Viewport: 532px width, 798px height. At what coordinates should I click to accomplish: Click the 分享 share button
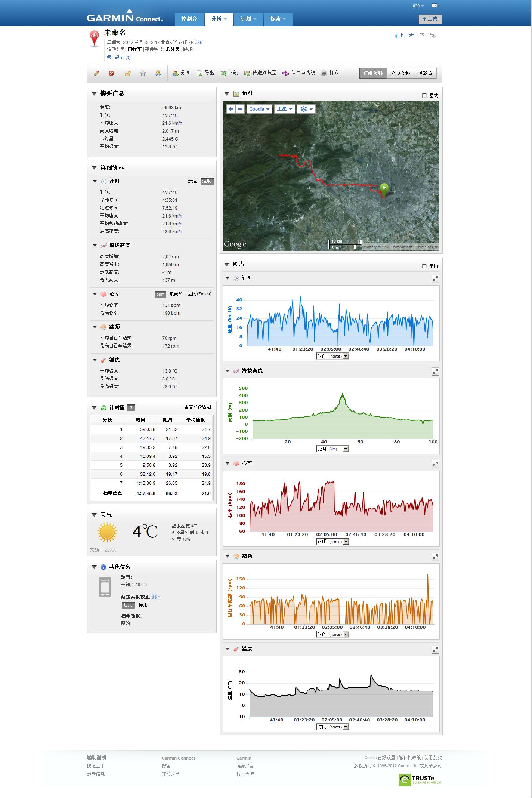click(x=182, y=73)
